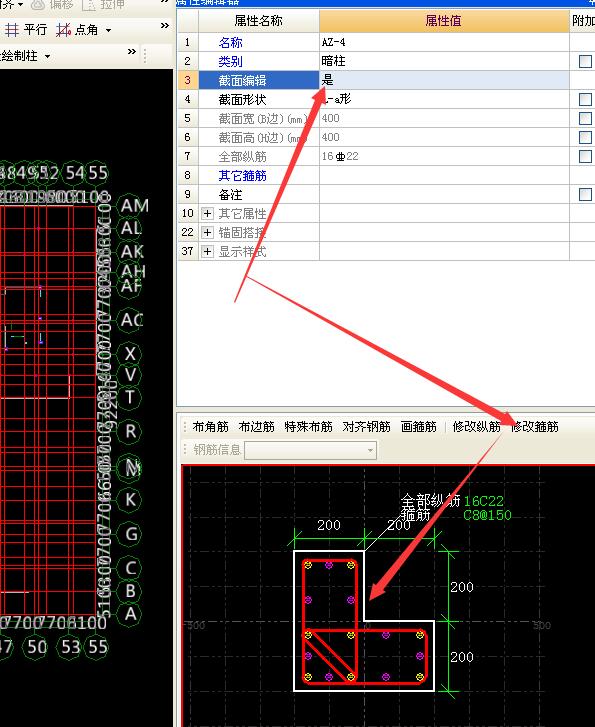
Task: Click the 布边筋 button
Action: [x=256, y=427]
